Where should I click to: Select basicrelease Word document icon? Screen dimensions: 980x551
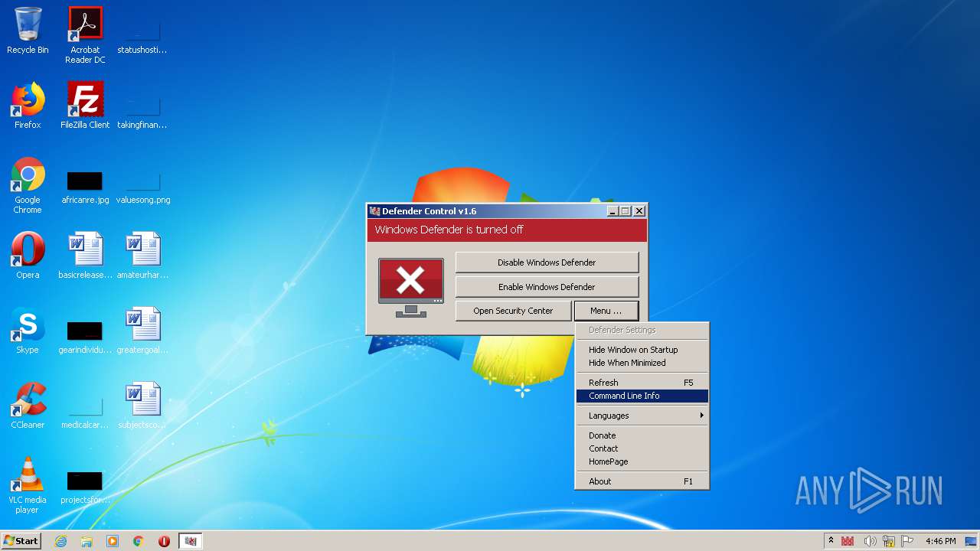(85, 256)
